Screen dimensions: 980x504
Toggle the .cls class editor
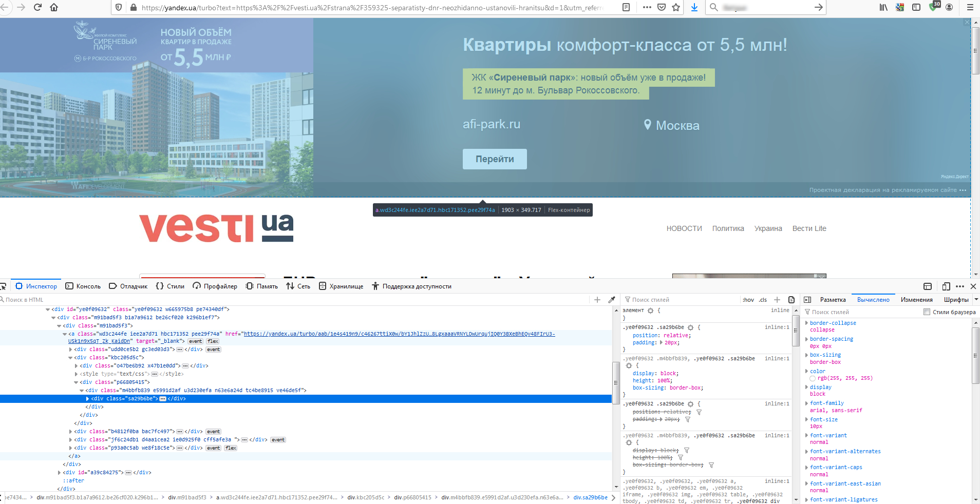pyautogui.click(x=763, y=299)
